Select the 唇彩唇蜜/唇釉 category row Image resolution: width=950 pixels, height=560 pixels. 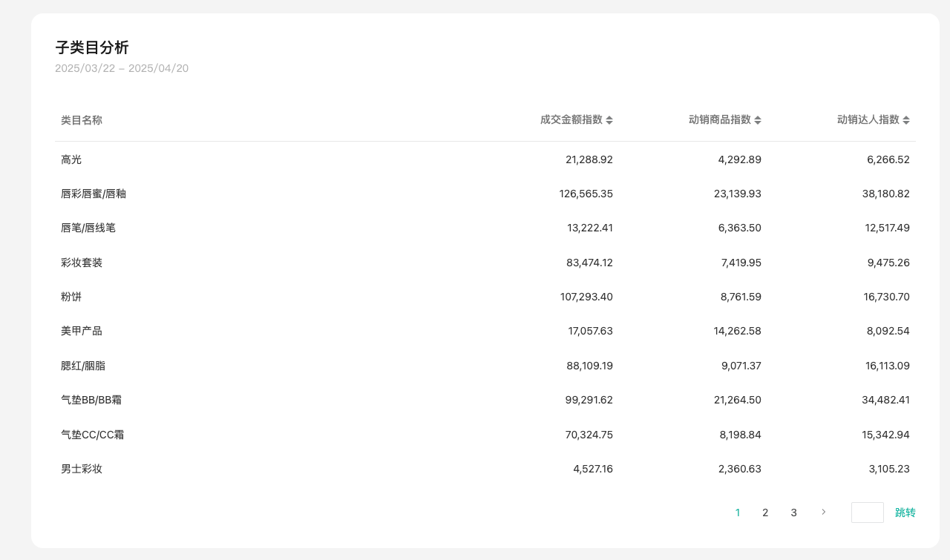94,194
